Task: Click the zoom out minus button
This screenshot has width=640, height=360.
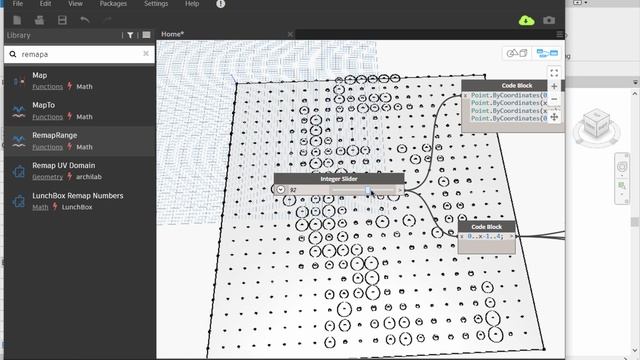Action: [554, 99]
